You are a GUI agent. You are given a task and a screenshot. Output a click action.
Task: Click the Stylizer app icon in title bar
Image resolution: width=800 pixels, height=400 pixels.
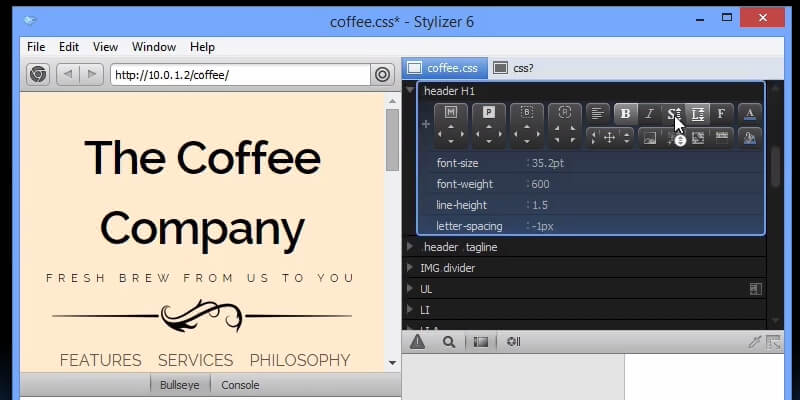[x=30, y=20]
